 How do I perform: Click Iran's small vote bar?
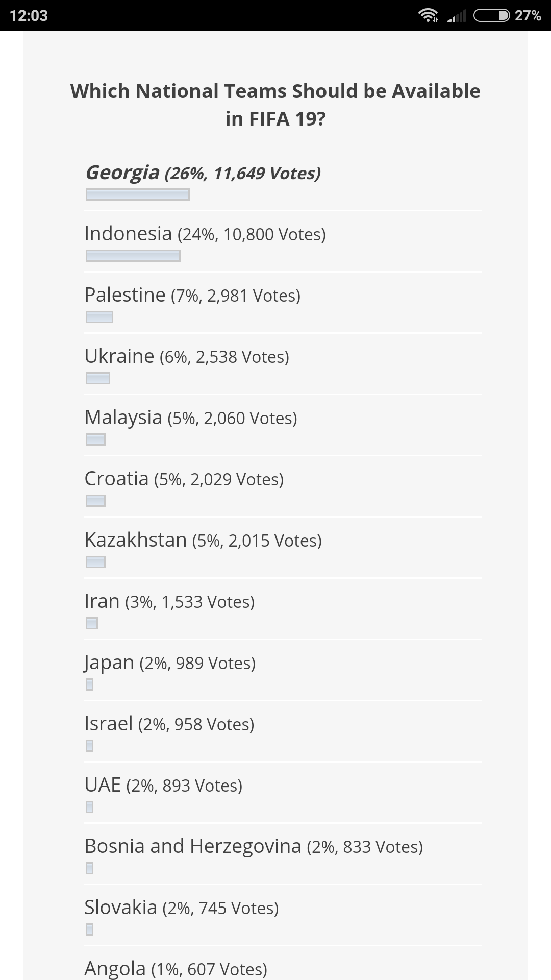[92, 623]
